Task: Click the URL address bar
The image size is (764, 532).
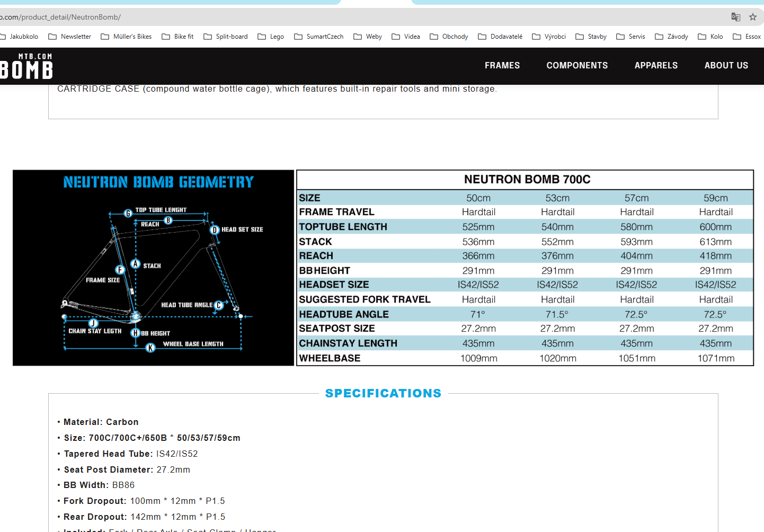Action: 360,17
